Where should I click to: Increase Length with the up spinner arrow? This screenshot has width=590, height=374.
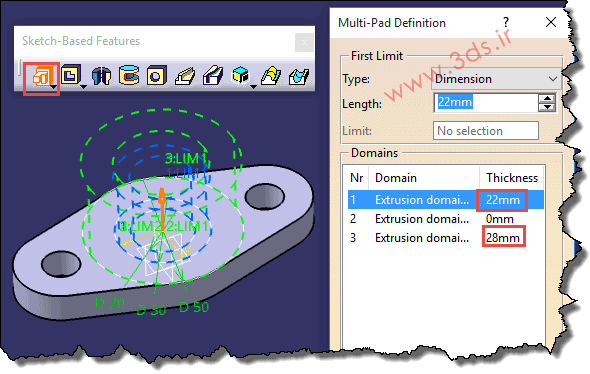(547, 99)
